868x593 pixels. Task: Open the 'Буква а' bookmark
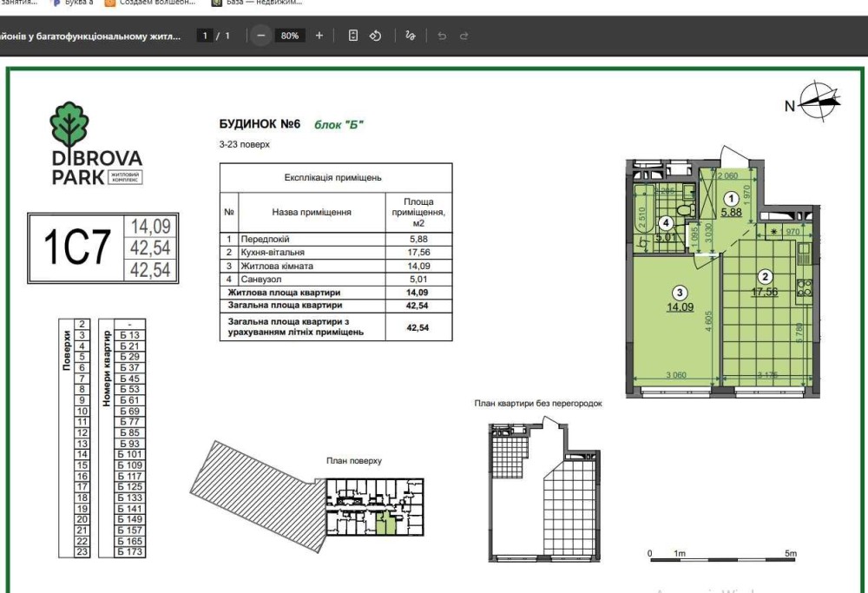pos(73,3)
